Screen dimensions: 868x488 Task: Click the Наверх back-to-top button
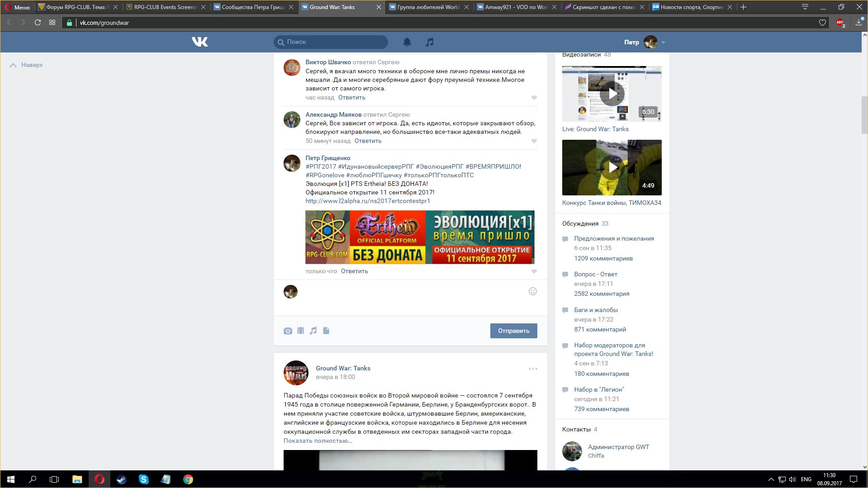[x=26, y=65]
